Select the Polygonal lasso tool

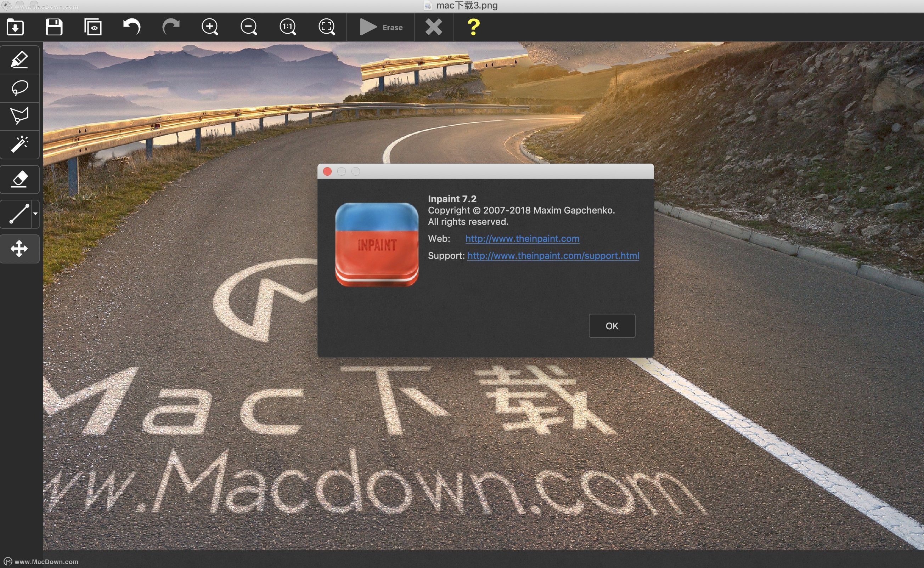point(19,116)
